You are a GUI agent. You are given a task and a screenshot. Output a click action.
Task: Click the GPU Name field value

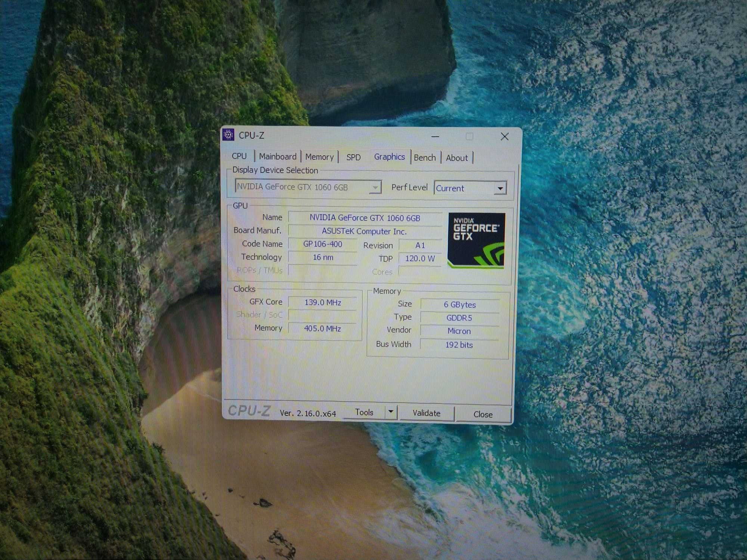point(365,218)
